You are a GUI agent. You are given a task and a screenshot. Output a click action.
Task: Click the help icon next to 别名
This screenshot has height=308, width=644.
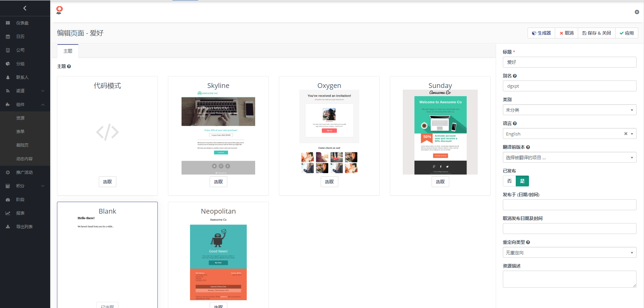515,76
